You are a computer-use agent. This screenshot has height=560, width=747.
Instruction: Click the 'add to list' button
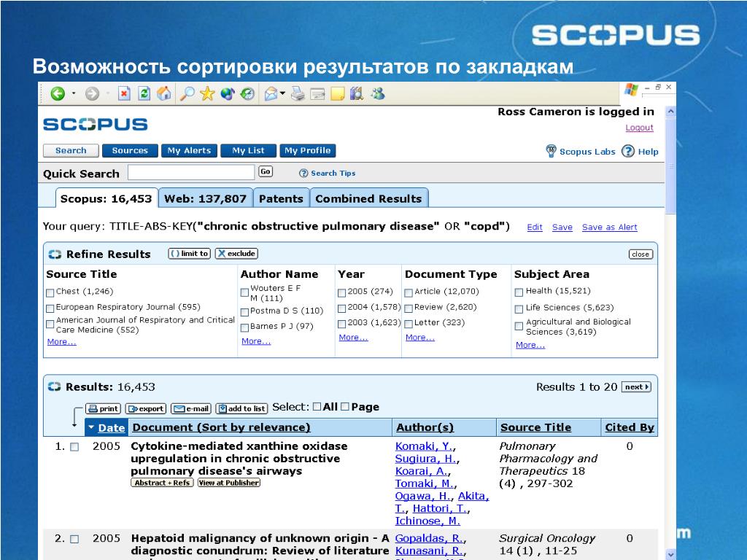click(x=242, y=408)
